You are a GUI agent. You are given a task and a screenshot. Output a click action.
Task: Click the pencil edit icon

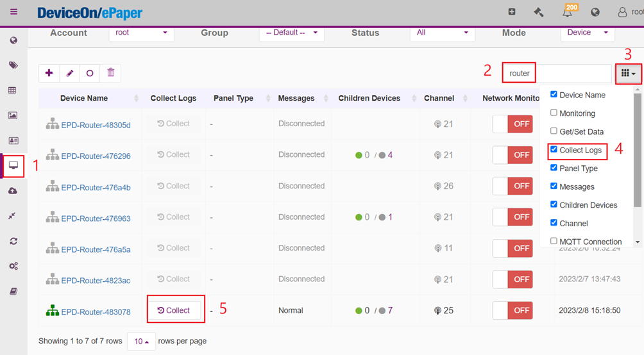(x=69, y=73)
